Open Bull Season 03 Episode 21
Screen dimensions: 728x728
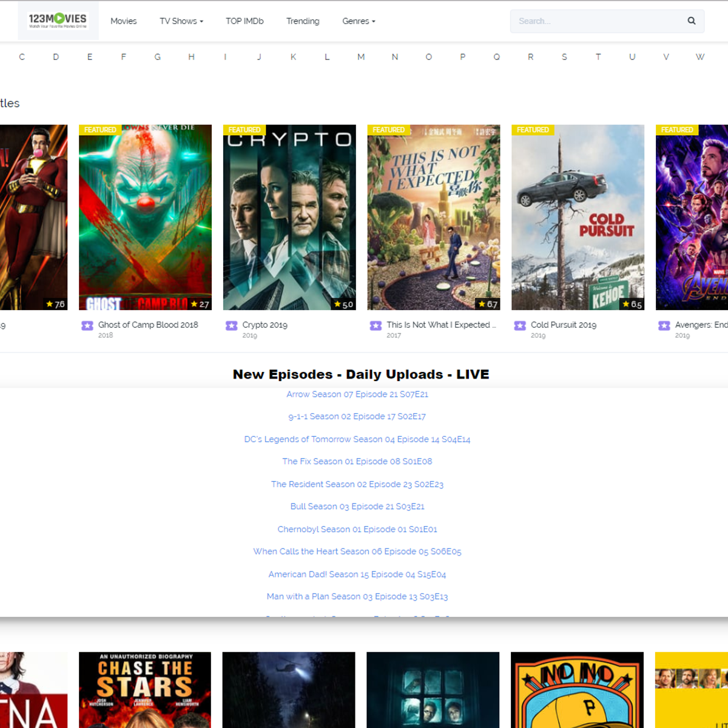click(x=357, y=507)
